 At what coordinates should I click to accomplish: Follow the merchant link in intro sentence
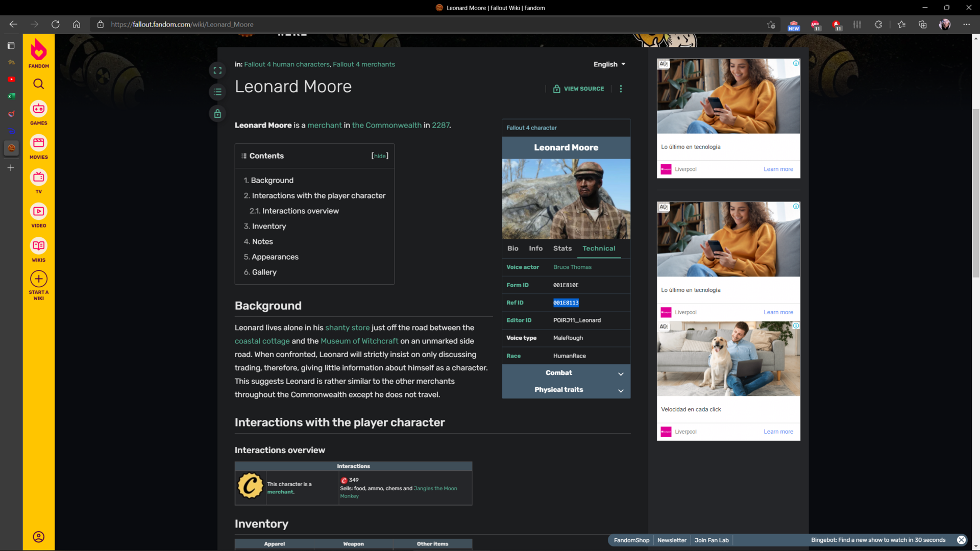point(325,126)
